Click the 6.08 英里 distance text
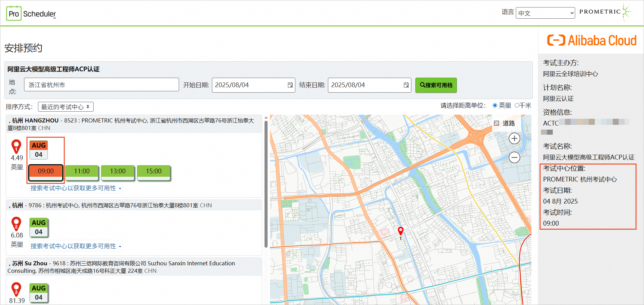 click(17, 240)
